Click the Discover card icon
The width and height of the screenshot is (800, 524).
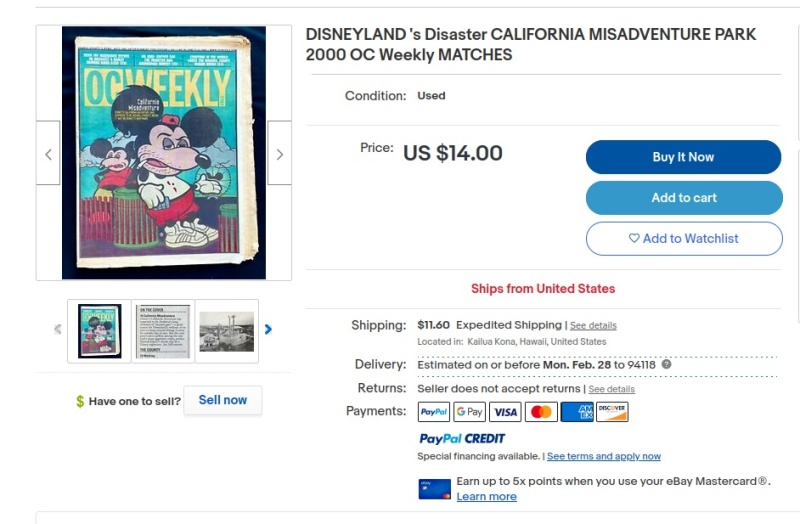(x=612, y=412)
